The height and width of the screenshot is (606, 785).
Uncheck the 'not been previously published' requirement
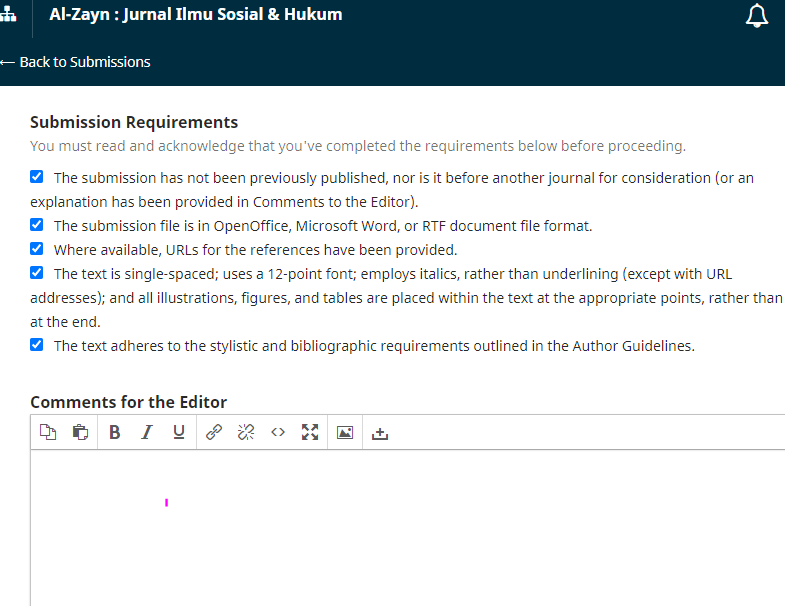(x=37, y=177)
